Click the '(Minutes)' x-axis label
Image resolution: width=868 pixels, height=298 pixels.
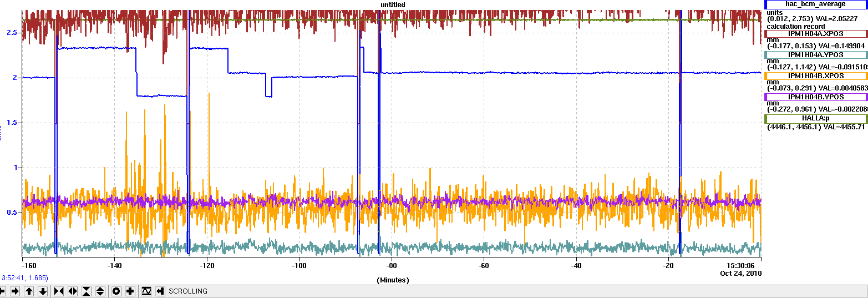coord(393,280)
